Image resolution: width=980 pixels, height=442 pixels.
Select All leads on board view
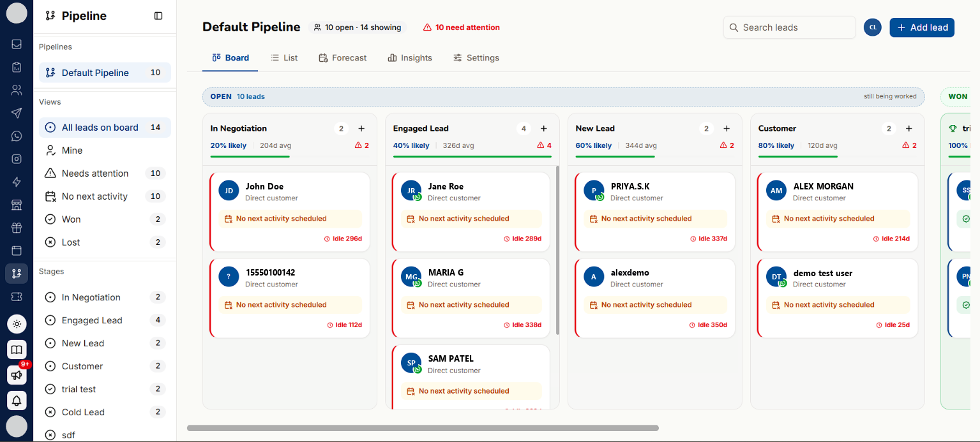[x=105, y=128]
